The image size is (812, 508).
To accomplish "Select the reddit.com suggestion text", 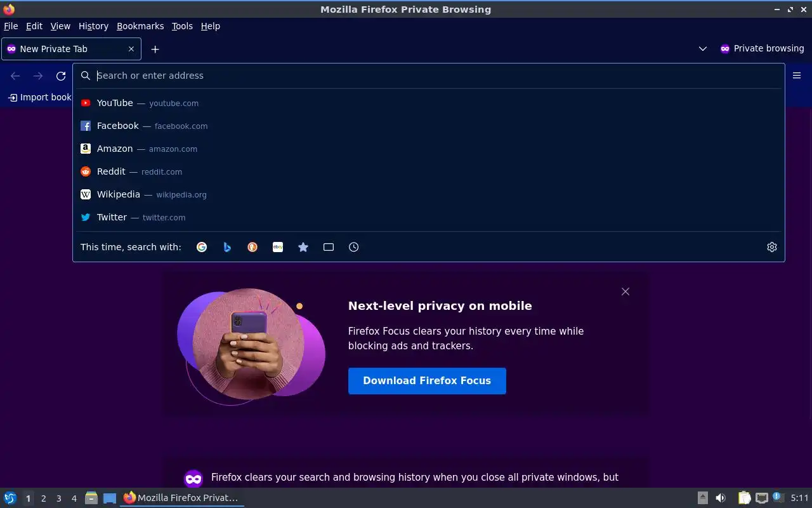I will pyautogui.click(x=162, y=172).
